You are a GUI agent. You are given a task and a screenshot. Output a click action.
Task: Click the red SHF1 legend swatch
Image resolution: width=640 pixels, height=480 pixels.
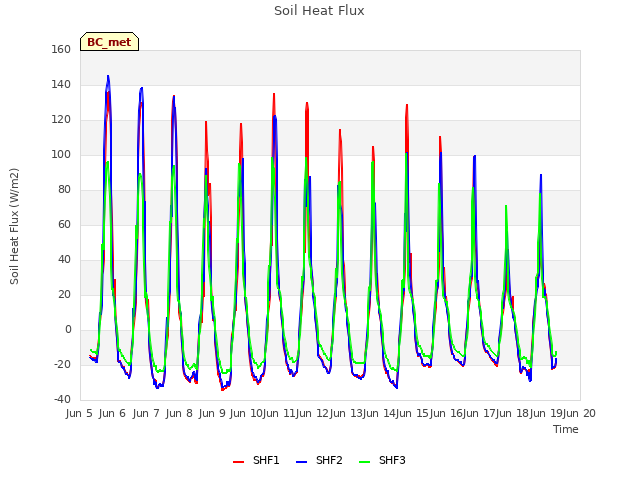238,462
